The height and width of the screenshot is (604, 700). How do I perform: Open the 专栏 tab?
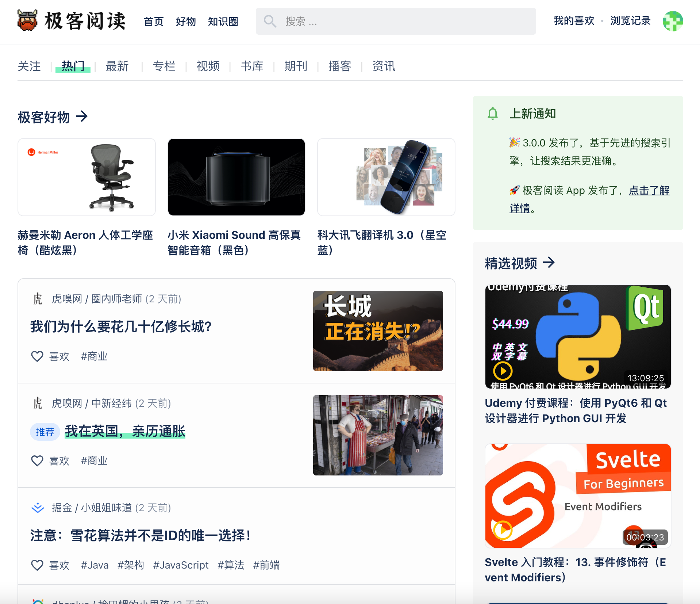164,66
